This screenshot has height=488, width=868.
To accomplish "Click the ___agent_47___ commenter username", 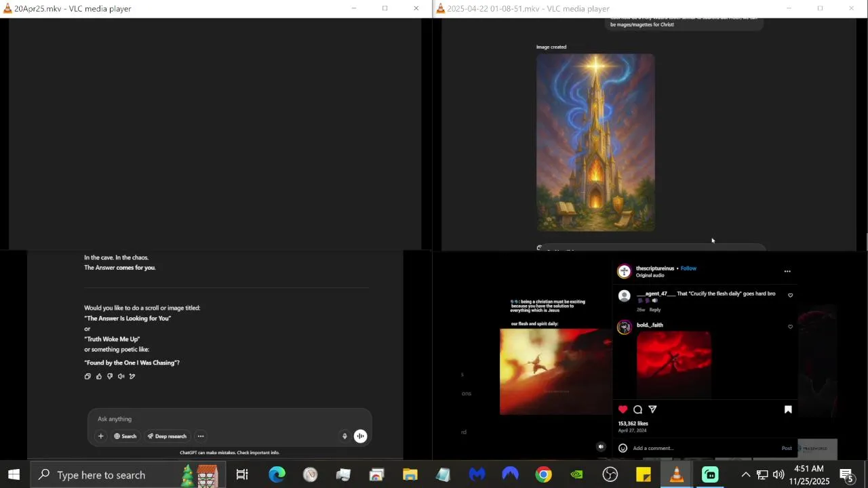I will tap(656, 293).
